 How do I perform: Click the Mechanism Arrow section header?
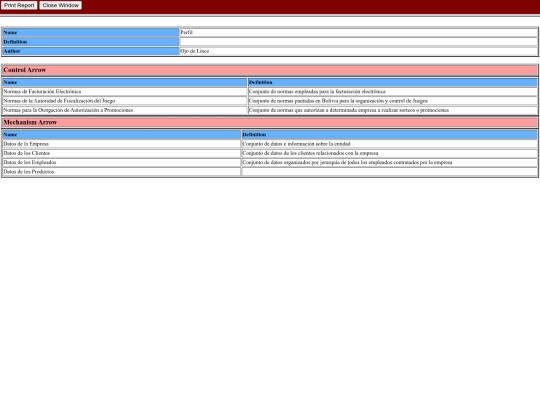270,122
